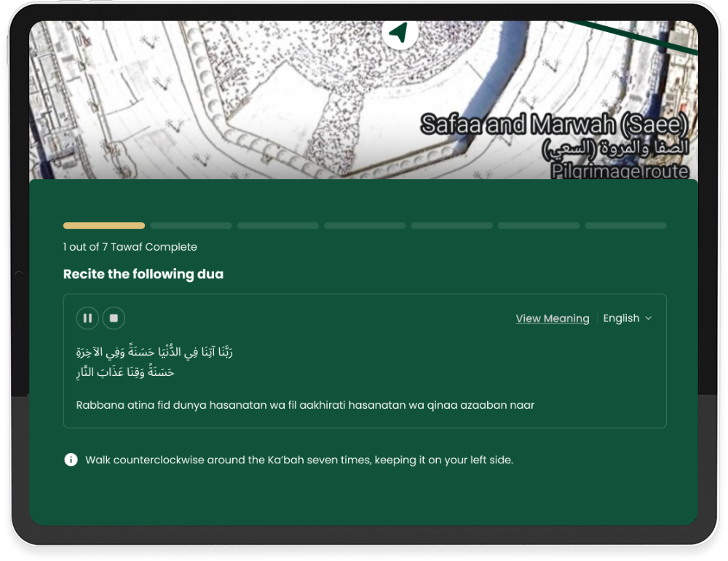Click the Rabbana atina transliteration line
728x561 pixels.
tap(305, 405)
